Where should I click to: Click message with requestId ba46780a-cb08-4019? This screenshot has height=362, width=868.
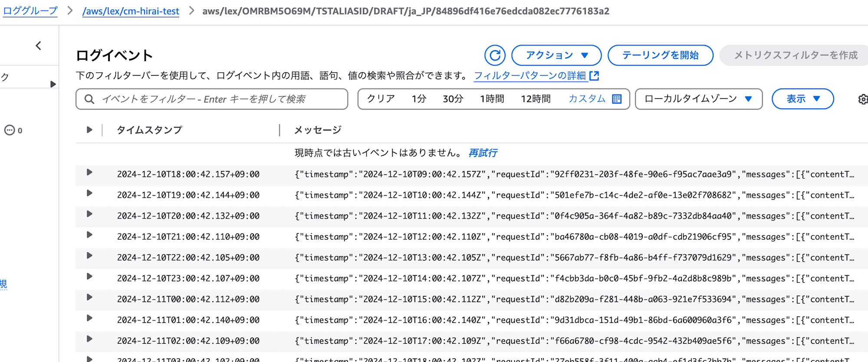[575, 237]
